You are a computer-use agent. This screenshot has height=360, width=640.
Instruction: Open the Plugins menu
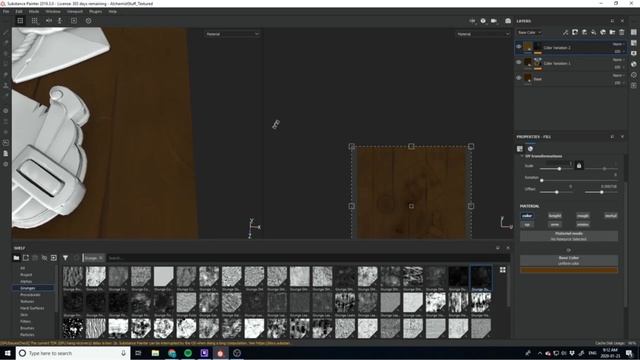point(96,11)
